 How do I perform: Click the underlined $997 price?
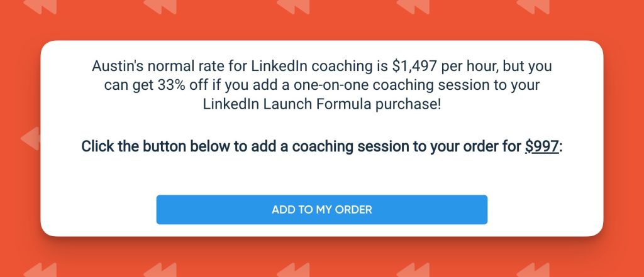click(541, 147)
